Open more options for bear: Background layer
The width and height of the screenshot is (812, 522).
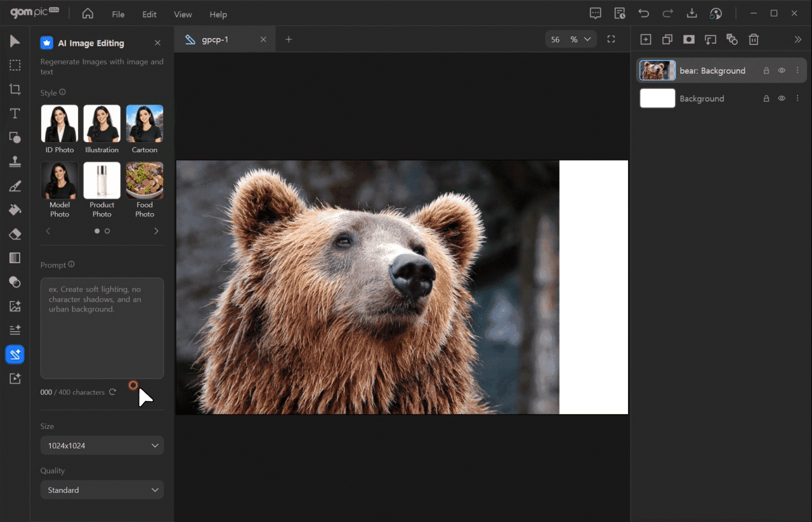pos(797,70)
